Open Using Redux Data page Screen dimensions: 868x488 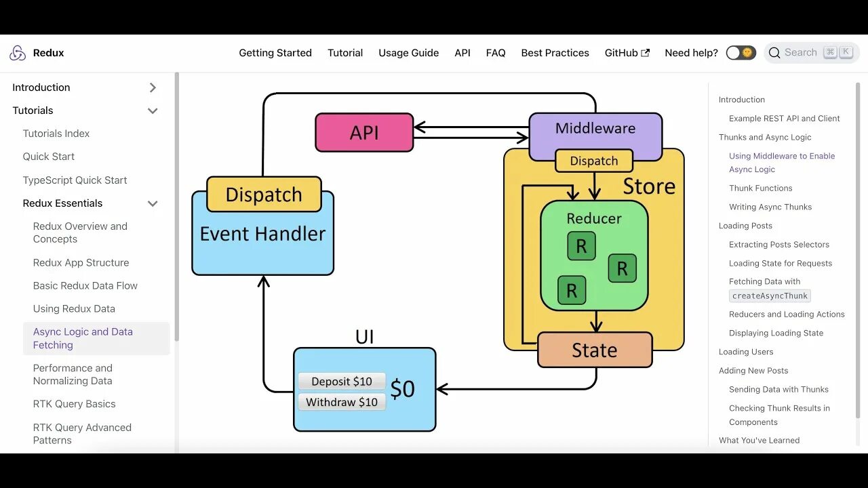74,308
